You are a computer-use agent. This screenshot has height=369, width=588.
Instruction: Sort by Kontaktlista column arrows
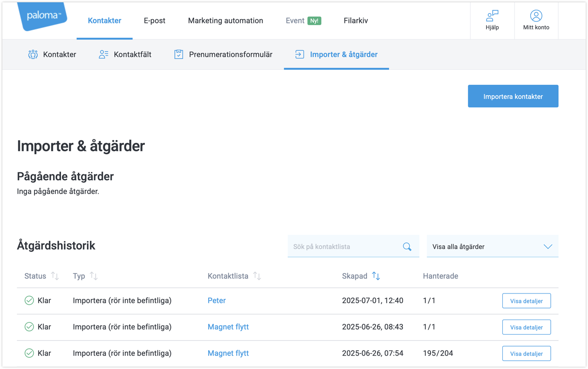point(257,276)
